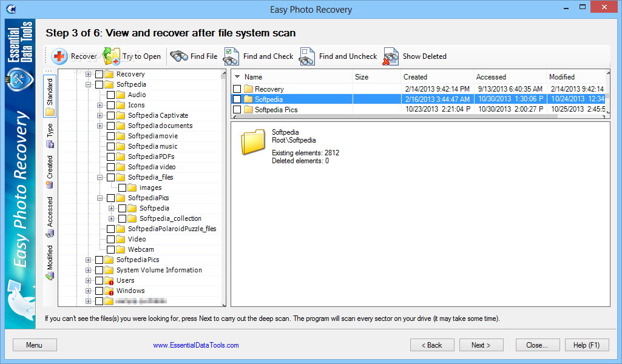Click the Icons folder icon in tree
The image size is (622, 364).
[x=121, y=105]
